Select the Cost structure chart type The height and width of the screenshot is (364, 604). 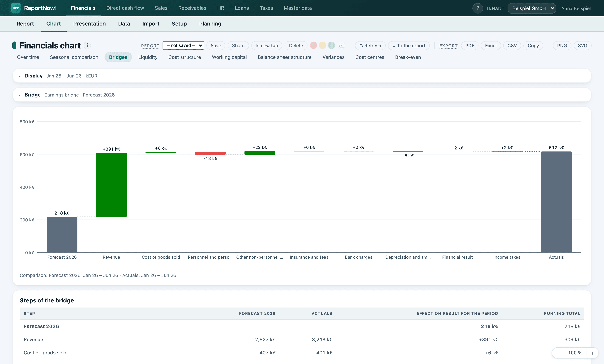(185, 57)
